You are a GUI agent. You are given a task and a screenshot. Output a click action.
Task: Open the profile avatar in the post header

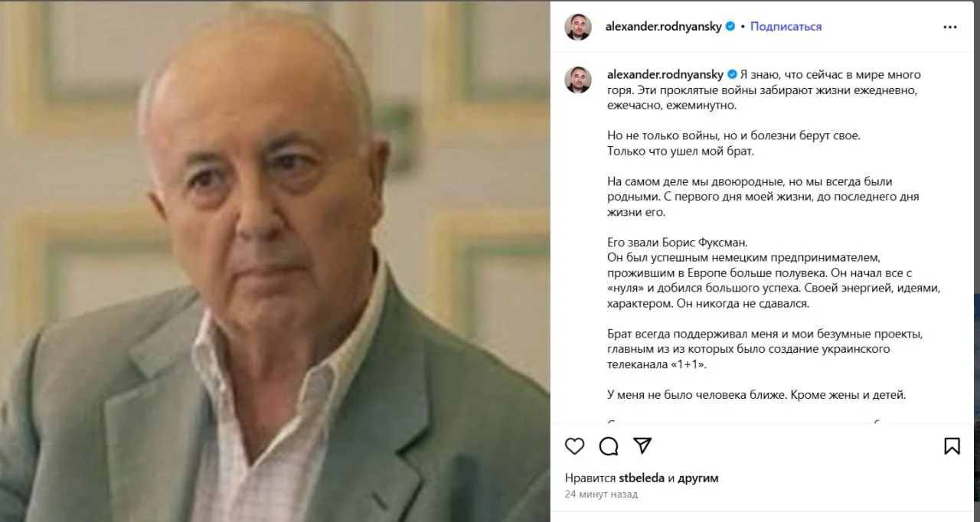[x=578, y=27]
